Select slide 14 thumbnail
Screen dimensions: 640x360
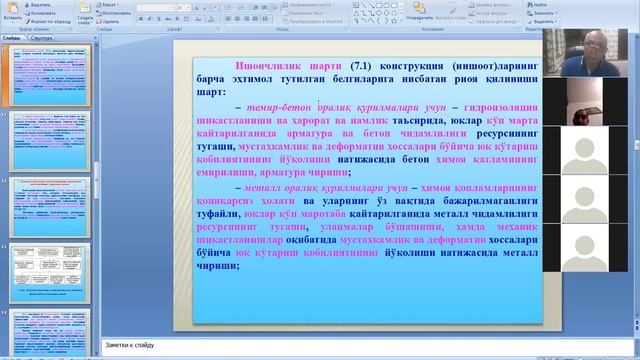[x=50, y=333]
